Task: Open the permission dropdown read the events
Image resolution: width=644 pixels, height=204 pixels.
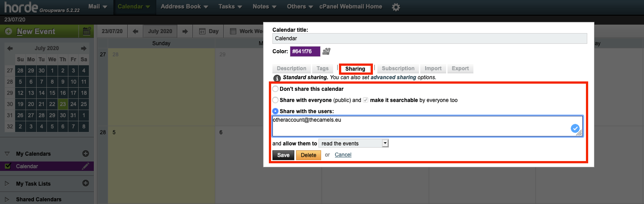Action: (x=354, y=144)
